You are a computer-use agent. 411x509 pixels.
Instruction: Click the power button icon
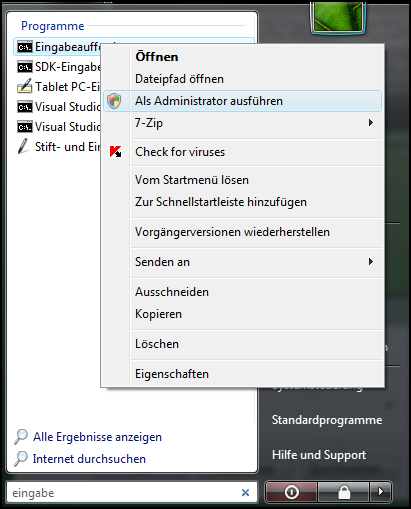pyautogui.click(x=291, y=492)
